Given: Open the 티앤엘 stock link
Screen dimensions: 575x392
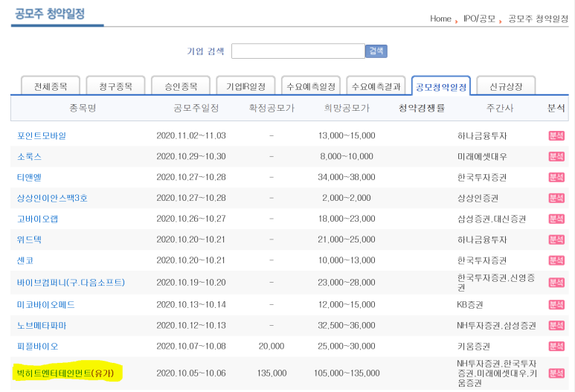Looking at the screenshot, I should (x=29, y=177).
